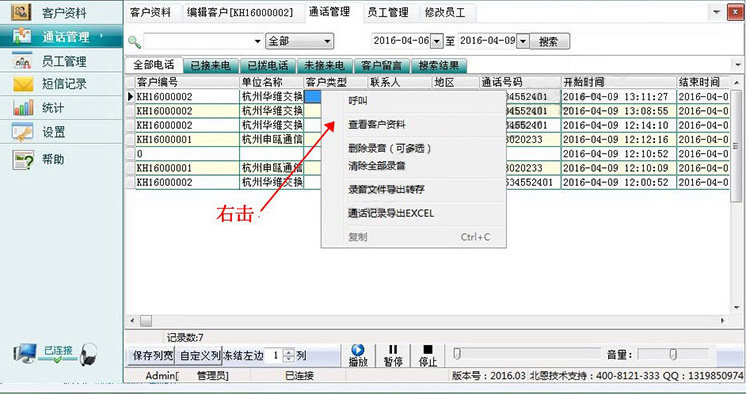
Task: Switch to 编辑客户[KH16000002] tab
Action: click(x=240, y=12)
